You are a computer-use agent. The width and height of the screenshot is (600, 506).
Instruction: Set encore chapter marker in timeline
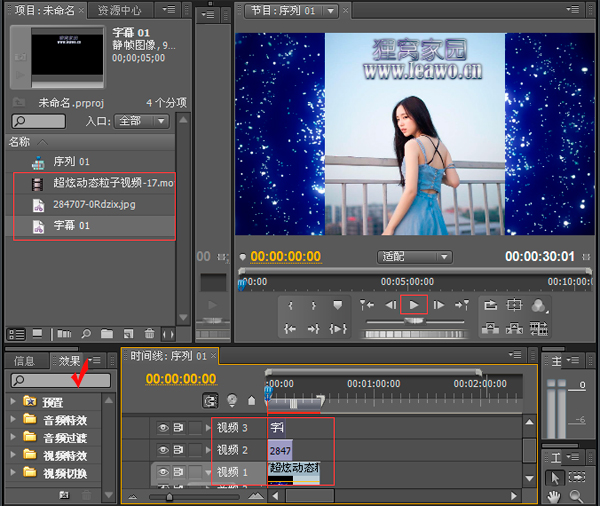coord(232,400)
